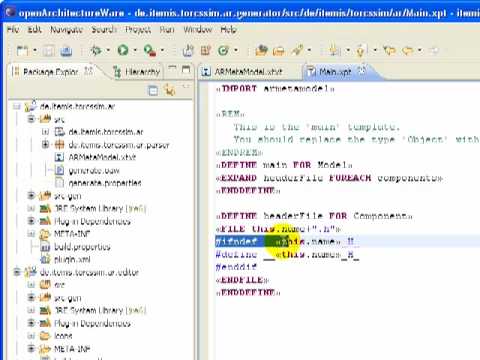Screen dimensions: 480x360
Task: Switch to the Hierarchy view tab
Action: click(x=137, y=72)
